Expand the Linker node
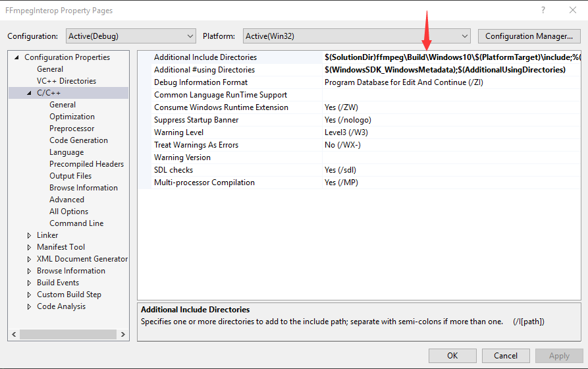This screenshot has width=588, height=369. click(29, 235)
